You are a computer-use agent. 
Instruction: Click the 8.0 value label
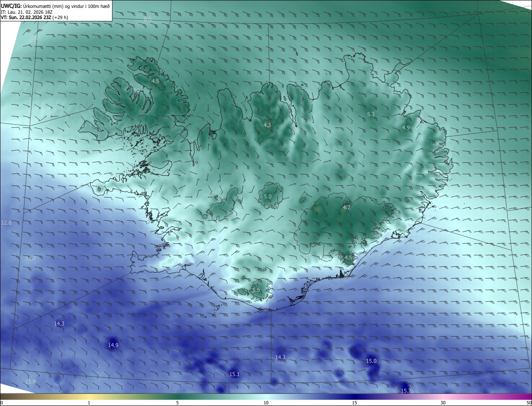(x=148, y=20)
